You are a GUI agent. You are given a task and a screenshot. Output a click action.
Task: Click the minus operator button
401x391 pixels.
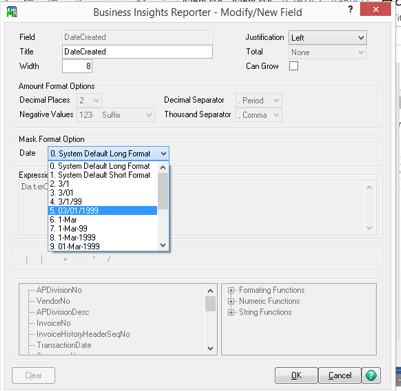click(80, 259)
